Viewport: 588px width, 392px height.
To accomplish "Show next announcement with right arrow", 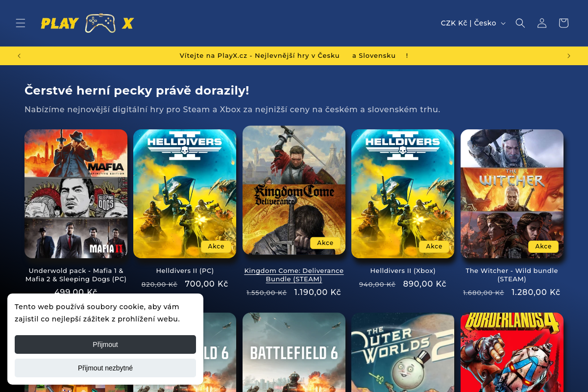I will pos(569,56).
